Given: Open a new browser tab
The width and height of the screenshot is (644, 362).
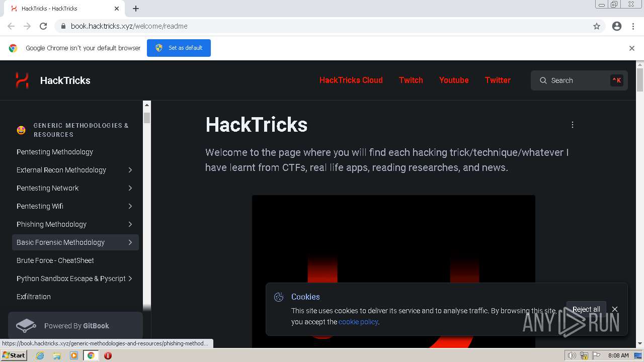Looking at the screenshot, I should [136, 9].
